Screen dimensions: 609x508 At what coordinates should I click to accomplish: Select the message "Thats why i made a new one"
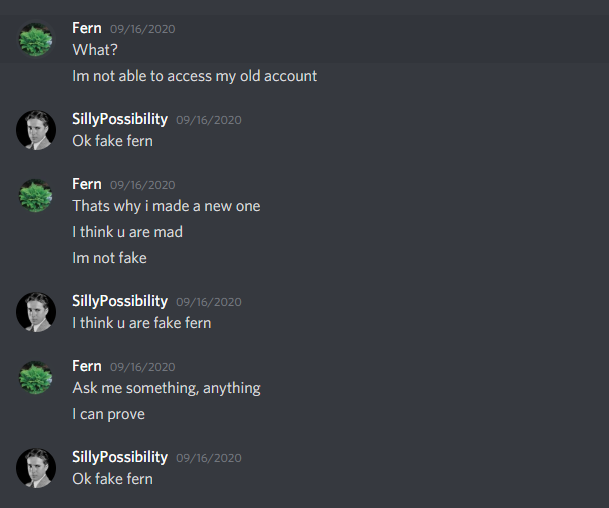[x=166, y=206]
